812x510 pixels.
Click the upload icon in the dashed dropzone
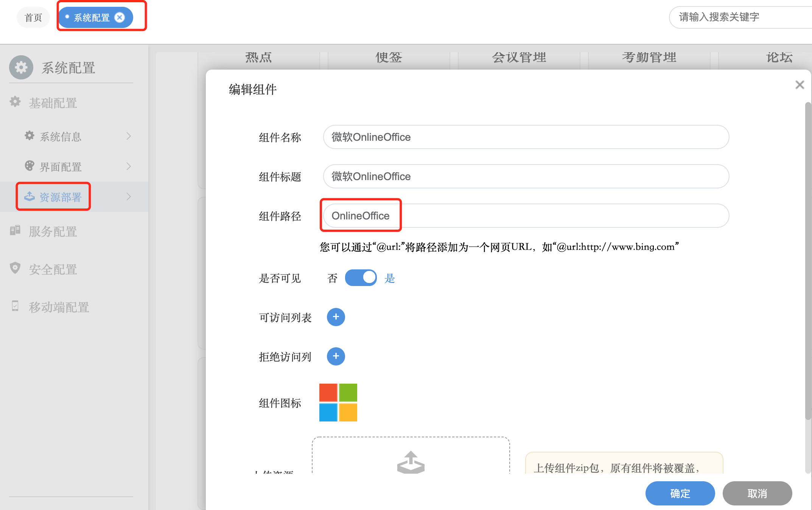pos(411,462)
